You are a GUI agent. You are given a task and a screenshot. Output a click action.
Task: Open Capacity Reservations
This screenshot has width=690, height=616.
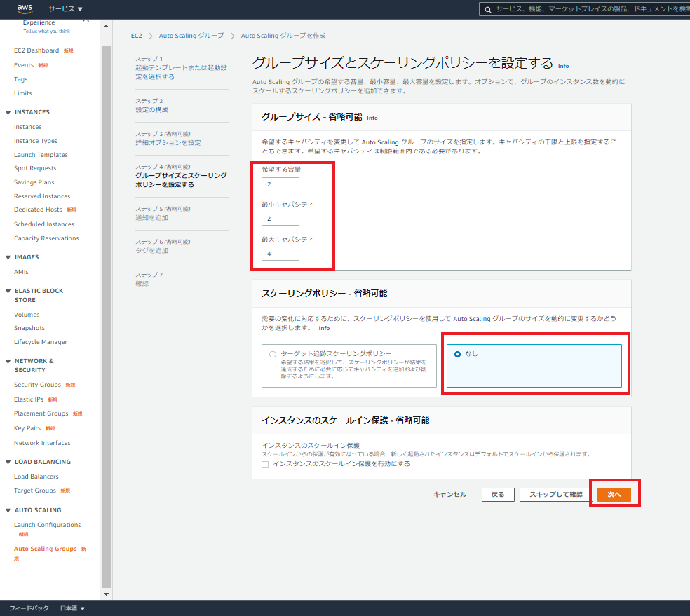[x=46, y=238]
